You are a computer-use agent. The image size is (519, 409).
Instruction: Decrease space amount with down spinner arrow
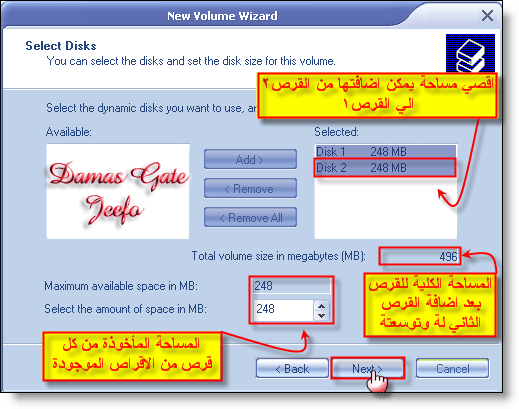(x=321, y=315)
